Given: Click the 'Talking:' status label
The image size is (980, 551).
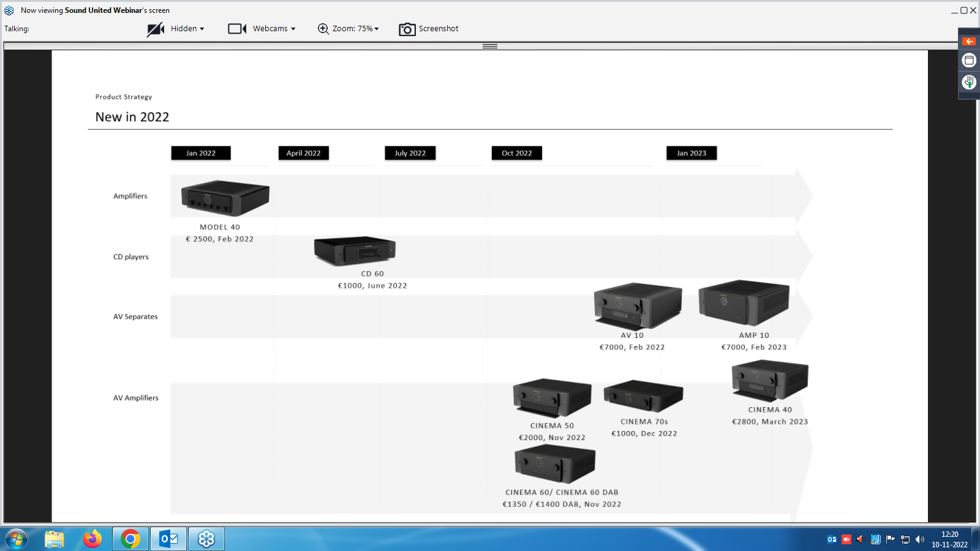Looking at the screenshot, I should [x=17, y=29].
